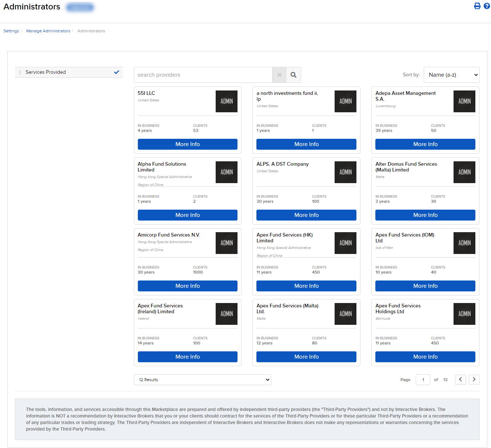The height and width of the screenshot is (448, 491).
Task: Select the page number input box
Action: [423, 379]
